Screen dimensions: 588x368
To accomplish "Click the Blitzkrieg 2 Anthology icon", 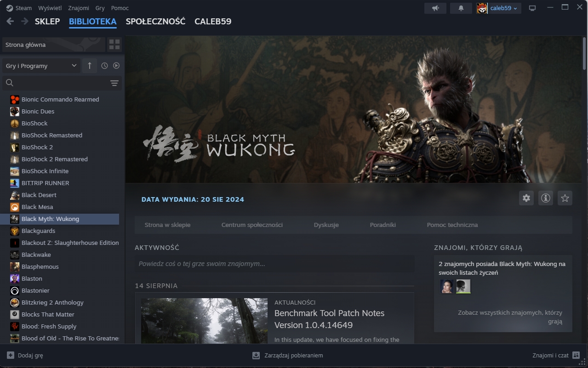I will pos(14,302).
